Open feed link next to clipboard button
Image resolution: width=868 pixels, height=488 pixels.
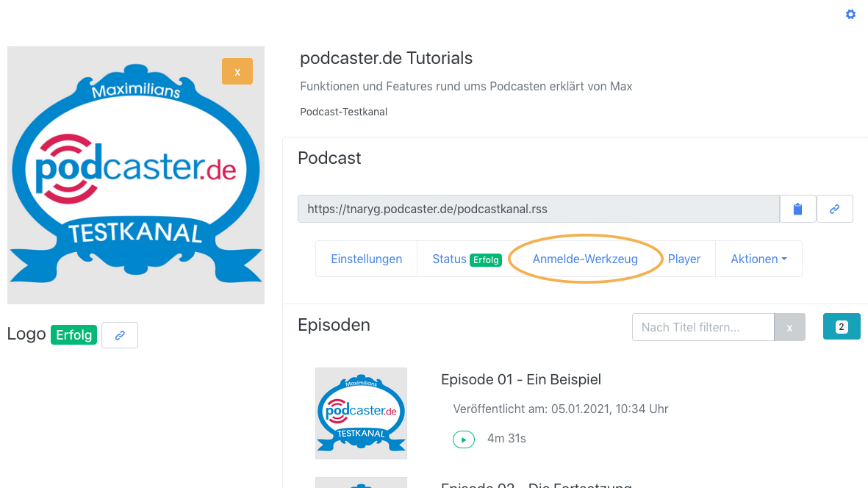point(835,209)
